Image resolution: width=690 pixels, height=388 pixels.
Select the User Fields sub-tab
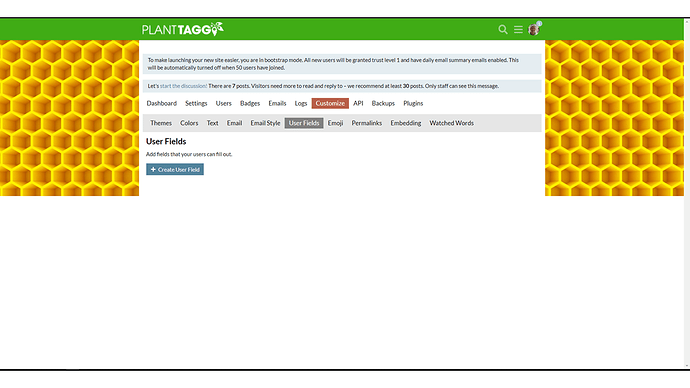(304, 123)
